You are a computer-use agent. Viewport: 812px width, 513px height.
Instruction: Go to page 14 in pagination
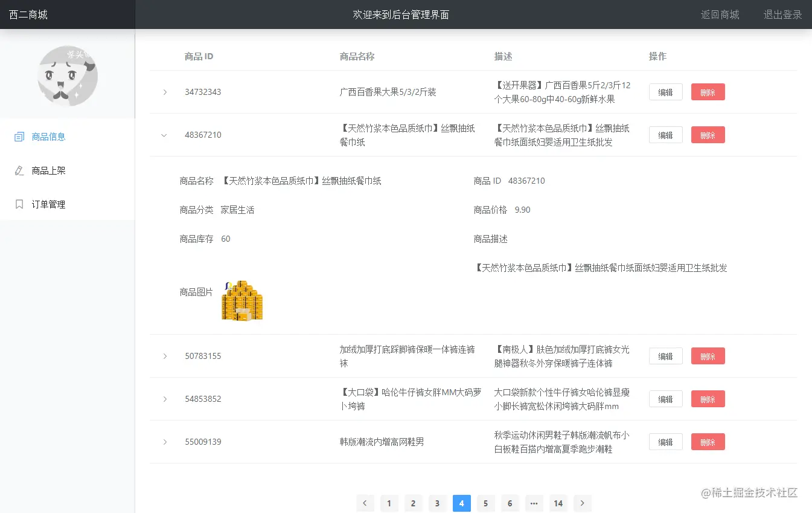558,503
